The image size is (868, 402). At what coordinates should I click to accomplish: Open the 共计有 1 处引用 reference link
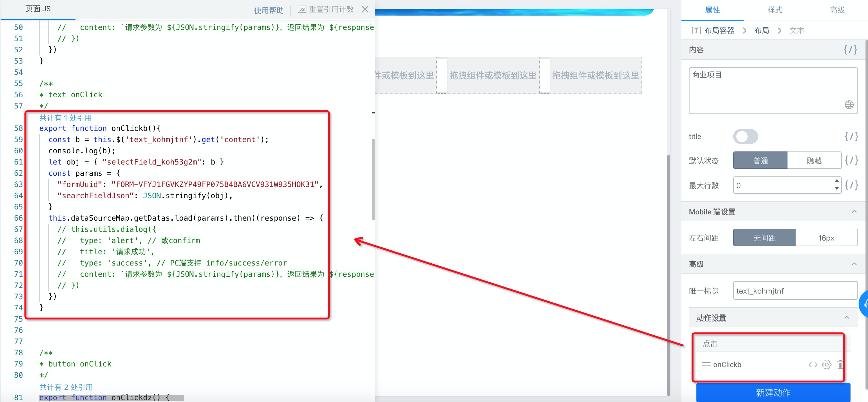[x=66, y=118]
